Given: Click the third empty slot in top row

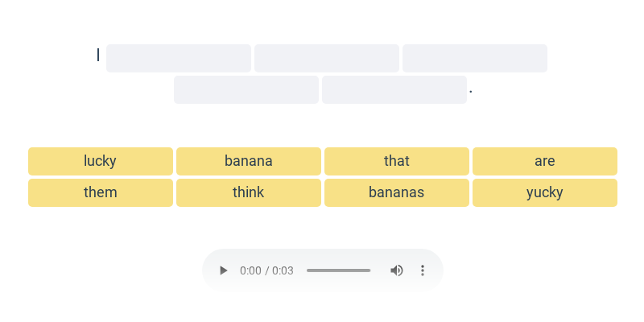Looking at the screenshot, I should [x=475, y=58].
